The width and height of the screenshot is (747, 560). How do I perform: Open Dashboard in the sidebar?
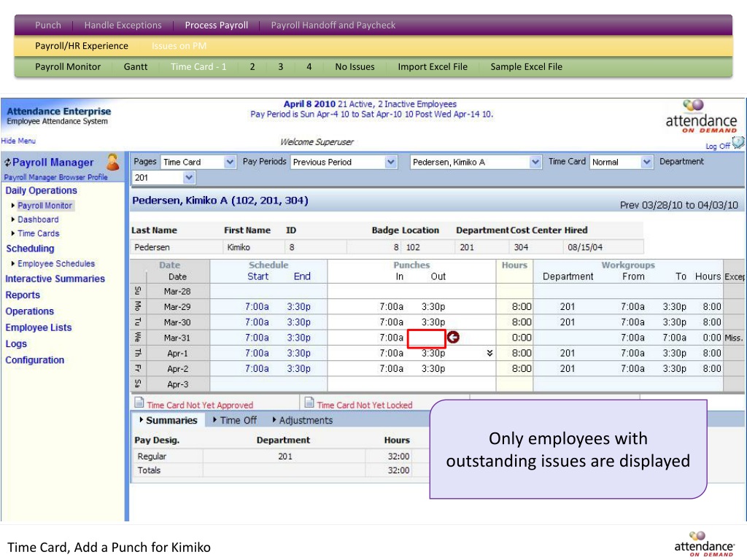(x=38, y=219)
